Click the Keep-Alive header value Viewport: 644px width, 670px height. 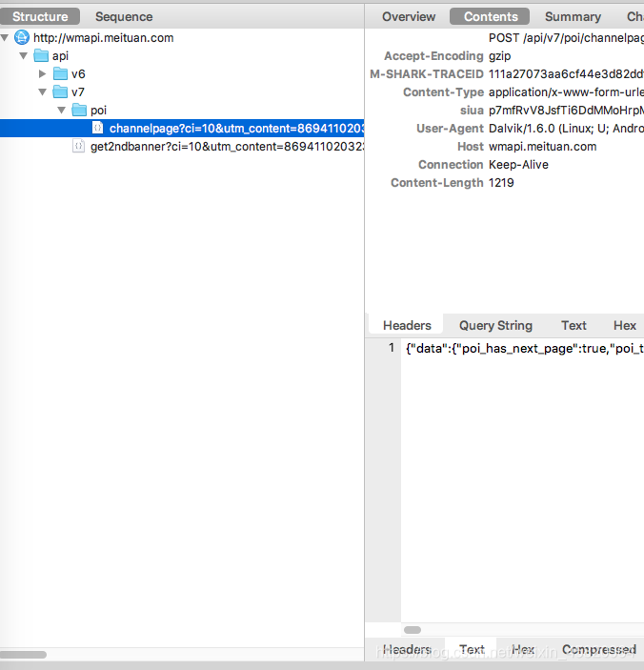pos(518,165)
